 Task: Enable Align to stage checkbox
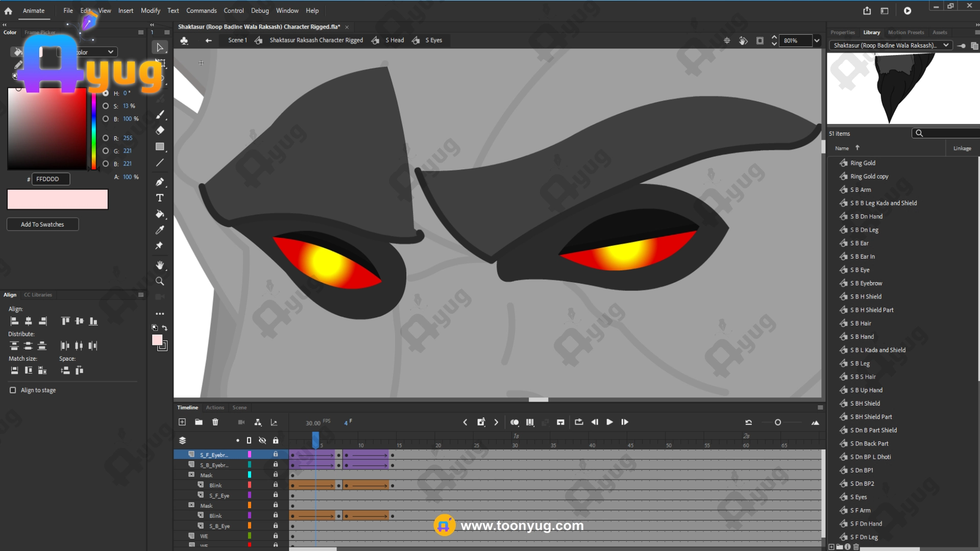click(13, 390)
